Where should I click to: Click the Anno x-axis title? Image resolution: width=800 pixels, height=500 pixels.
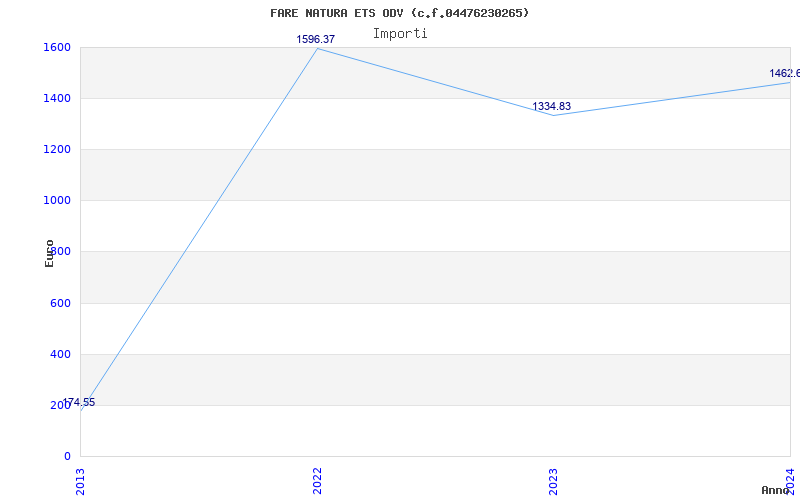775,490
